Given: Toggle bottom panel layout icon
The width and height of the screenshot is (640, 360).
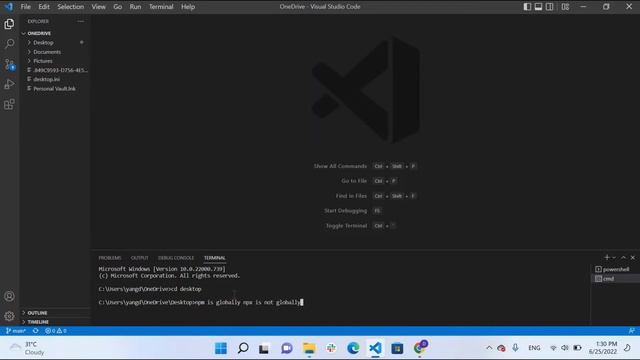Looking at the screenshot, I should 538,7.
